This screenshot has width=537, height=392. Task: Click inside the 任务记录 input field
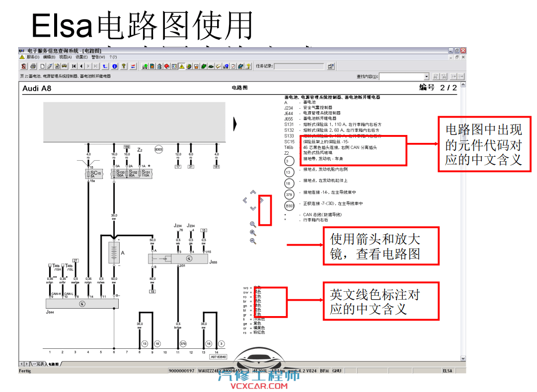coord(298,66)
